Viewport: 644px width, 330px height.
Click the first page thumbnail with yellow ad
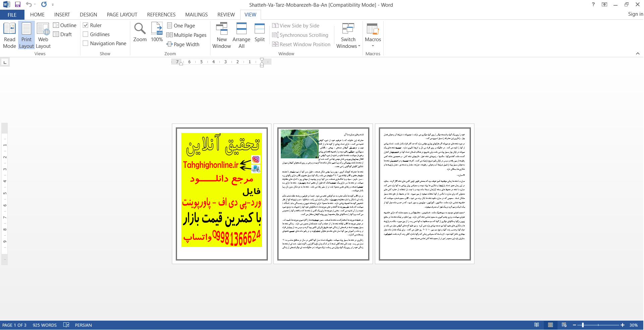point(221,193)
